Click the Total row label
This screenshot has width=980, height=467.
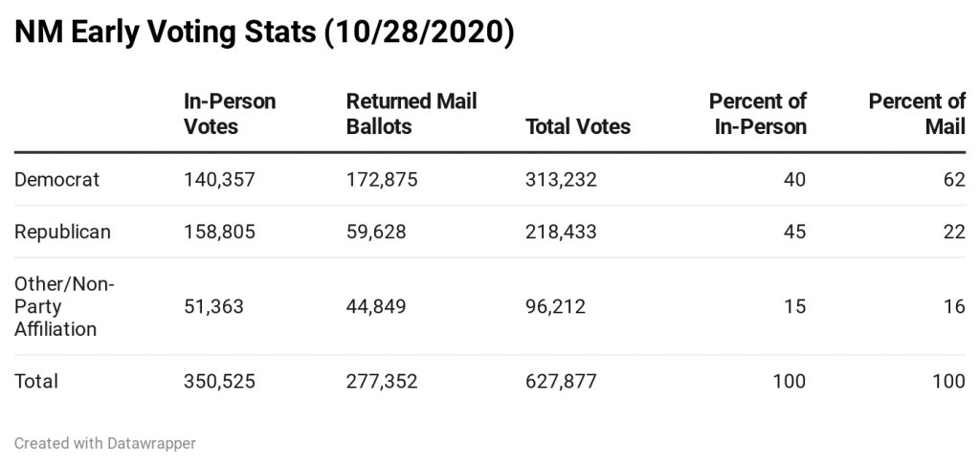tap(36, 382)
